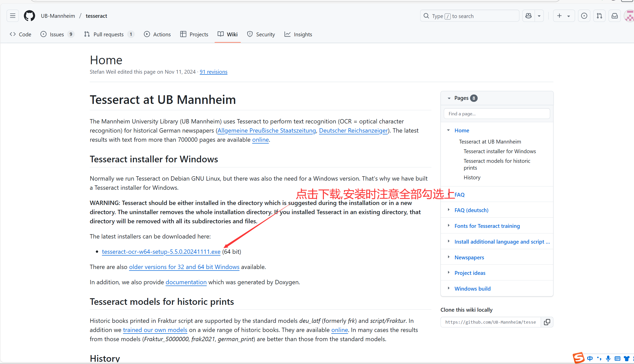The image size is (634, 364).
Task: Open the issues shortcut icon in header
Action: (x=584, y=16)
